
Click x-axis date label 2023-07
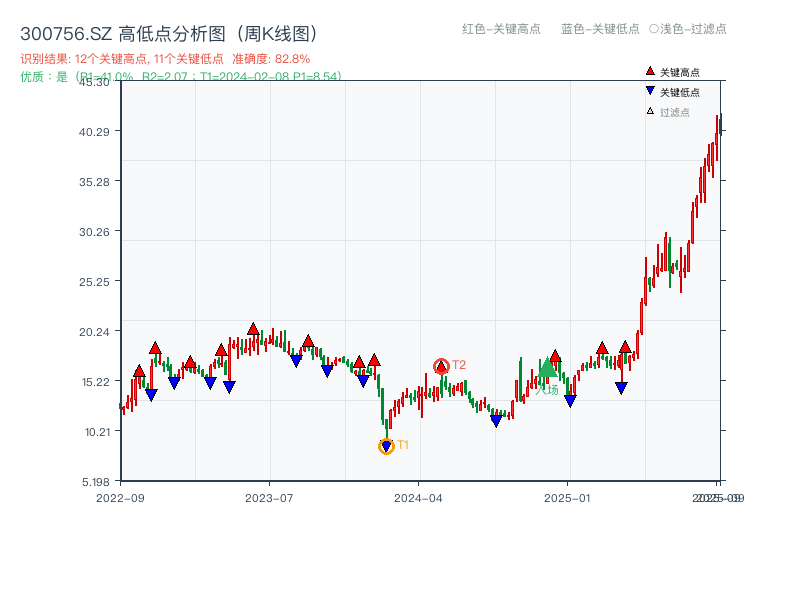[x=269, y=498]
